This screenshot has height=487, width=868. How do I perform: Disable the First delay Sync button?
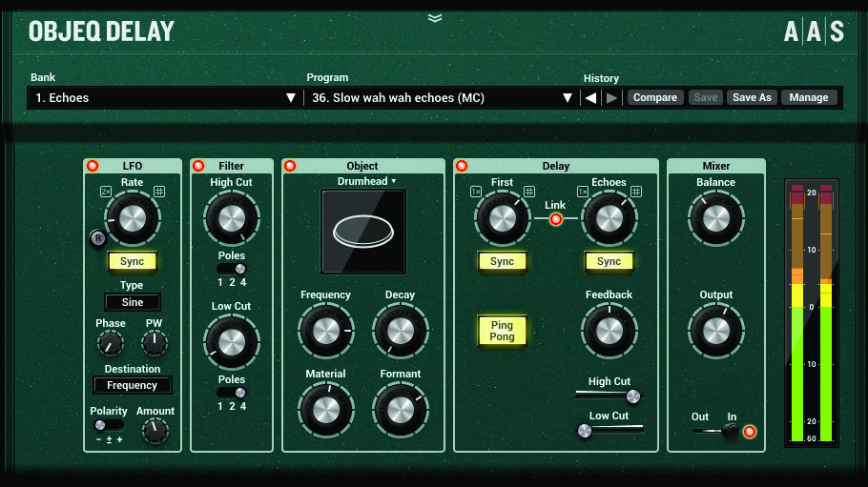click(502, 261)
